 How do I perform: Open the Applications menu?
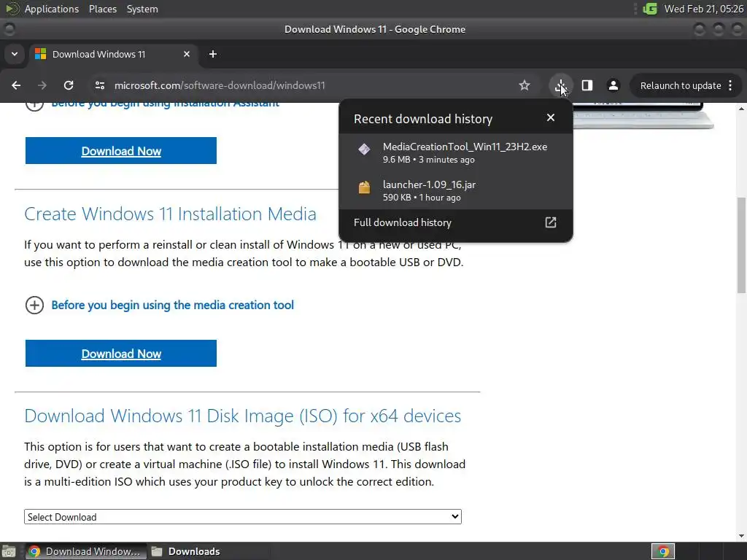click(52, 9)
